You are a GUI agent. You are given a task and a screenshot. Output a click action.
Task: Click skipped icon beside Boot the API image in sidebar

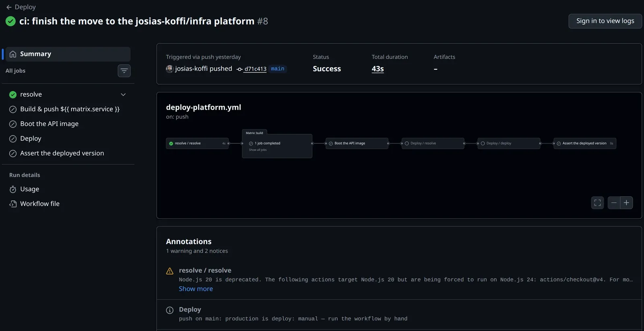13,124
